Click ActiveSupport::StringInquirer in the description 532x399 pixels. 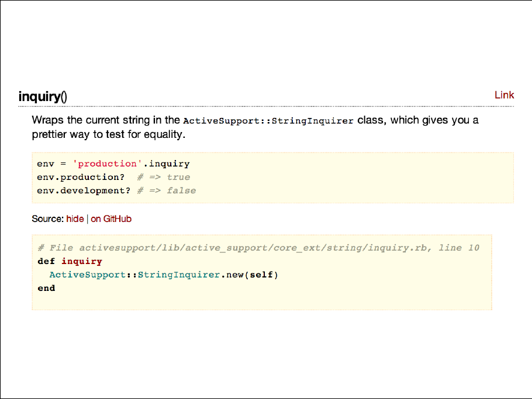[268, 122]
